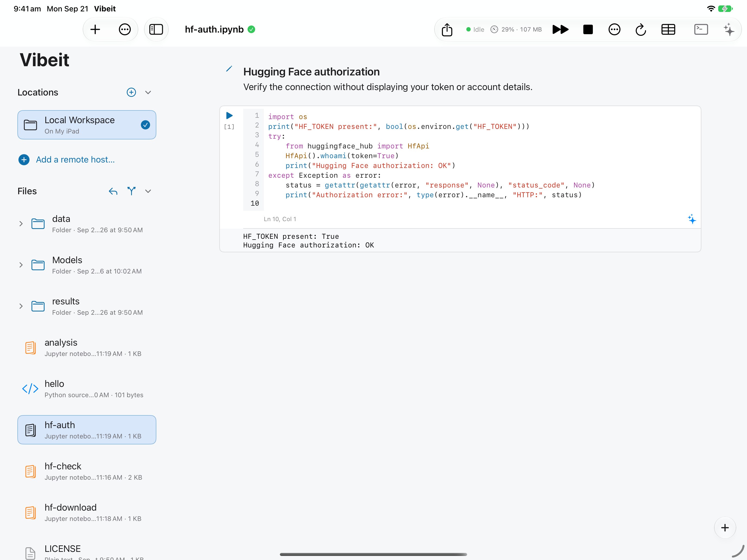
Task: Run all cells with fast-forward icon
Action: tap(560, 29)
